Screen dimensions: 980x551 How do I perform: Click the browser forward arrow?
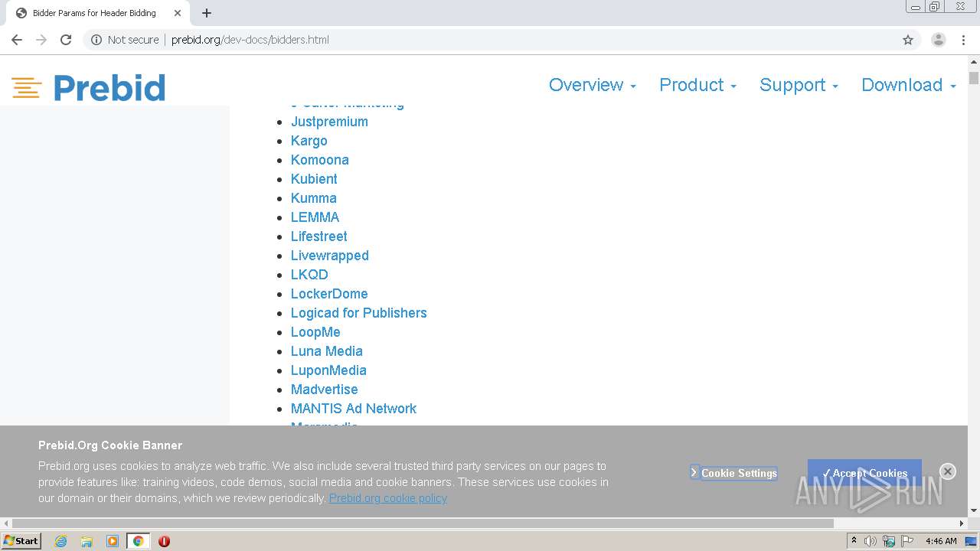coord(41,40)
